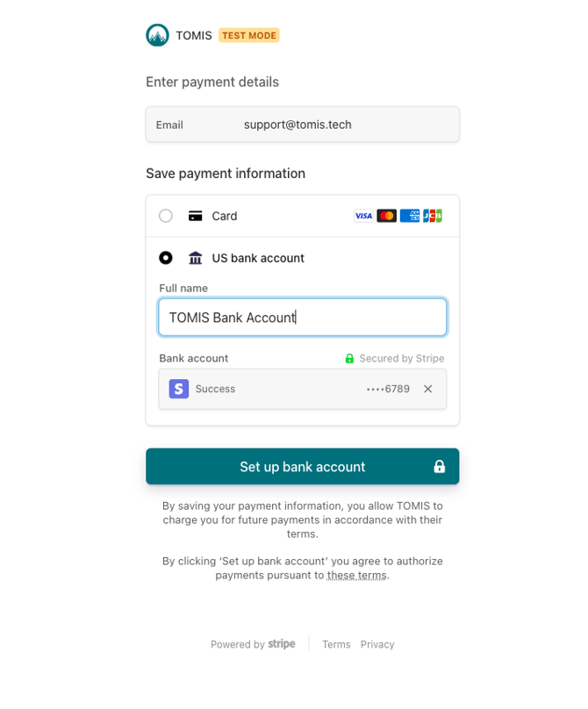Click the Email field showing support@tomis.tech
This screenshot has height=709, width=588.
pos(303,125)
